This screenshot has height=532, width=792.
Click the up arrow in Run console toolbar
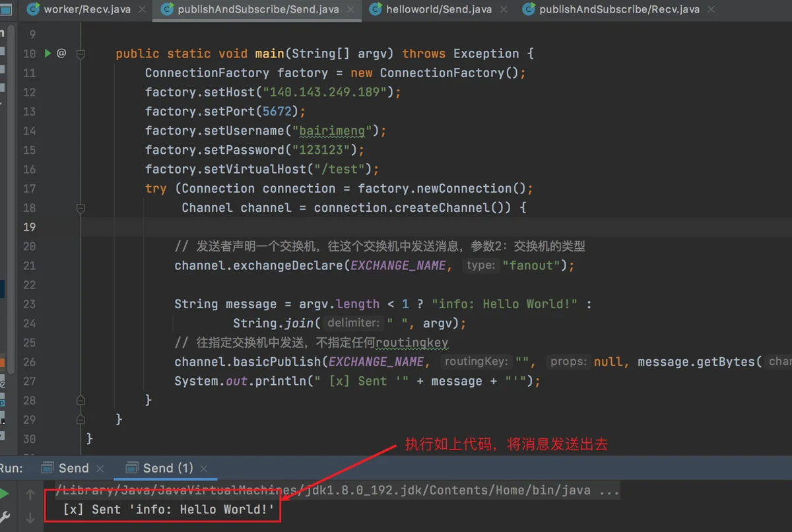coord(30,494)
